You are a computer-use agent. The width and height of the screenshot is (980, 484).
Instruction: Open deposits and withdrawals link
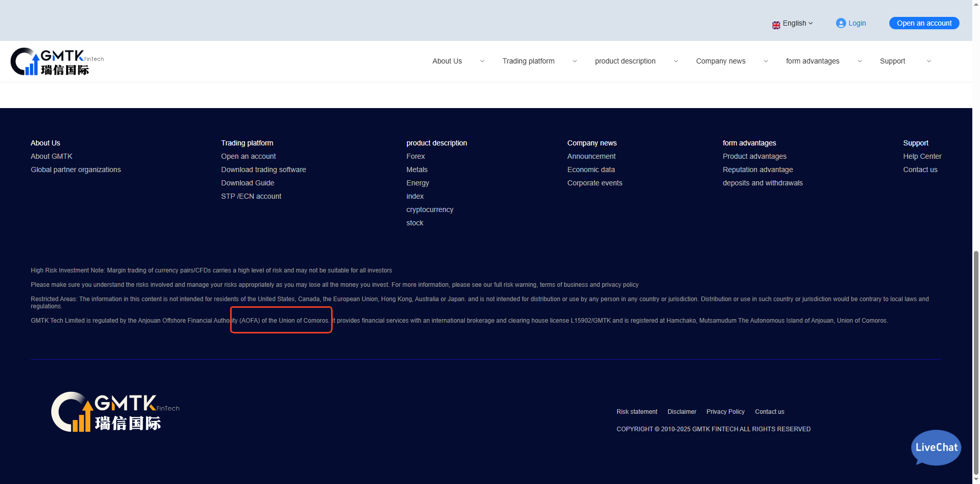click(763, 183)
